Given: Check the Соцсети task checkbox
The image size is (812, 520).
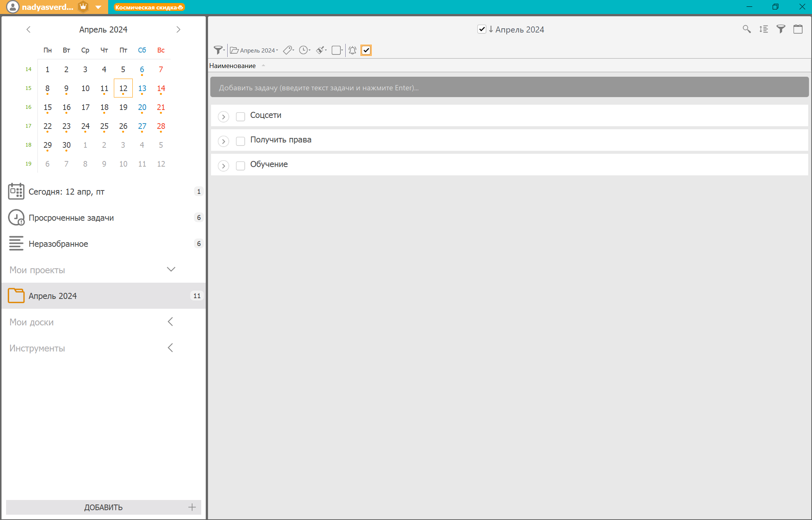Looking at the screenshot, I should coord(241,116).
